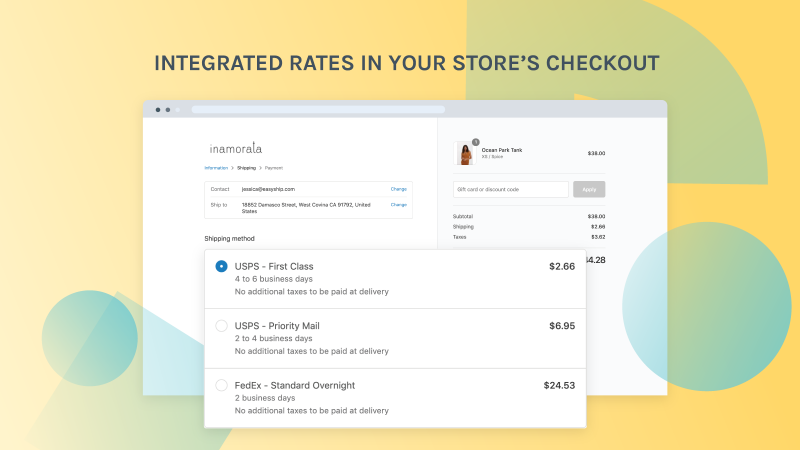Click the Taxes $3.62 amount
Screen dimensions: 800x450
pos(597,237)
